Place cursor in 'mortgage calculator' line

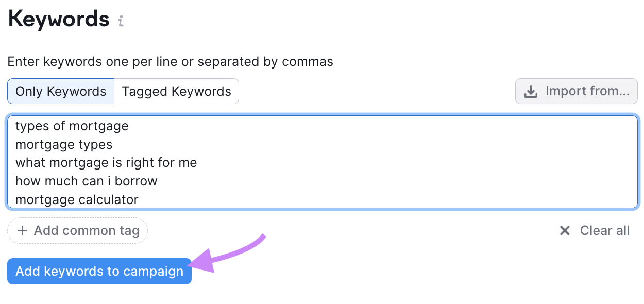click(77, 199)
